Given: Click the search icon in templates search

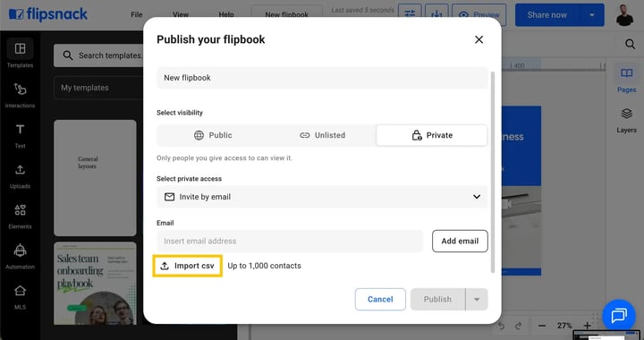Looking at the screenshot, I should click(x=68, y=55).
